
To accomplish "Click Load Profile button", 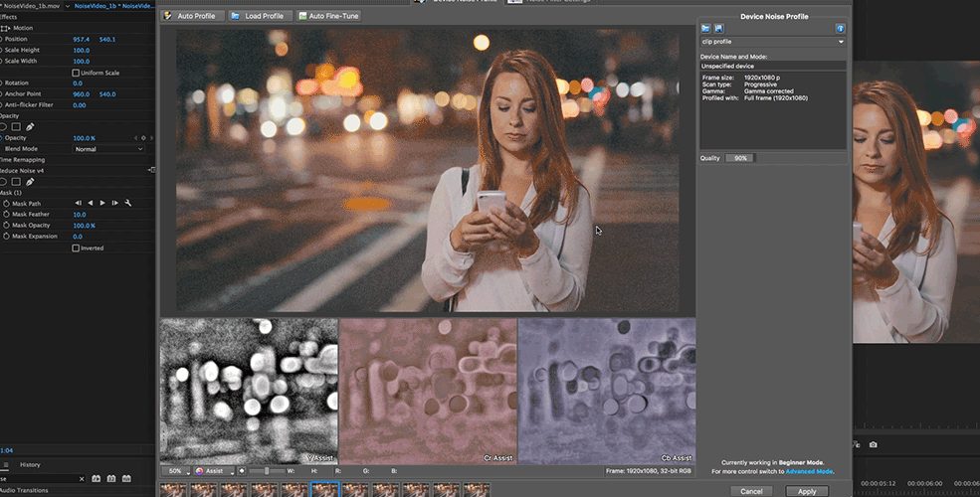I will [260, 16].
